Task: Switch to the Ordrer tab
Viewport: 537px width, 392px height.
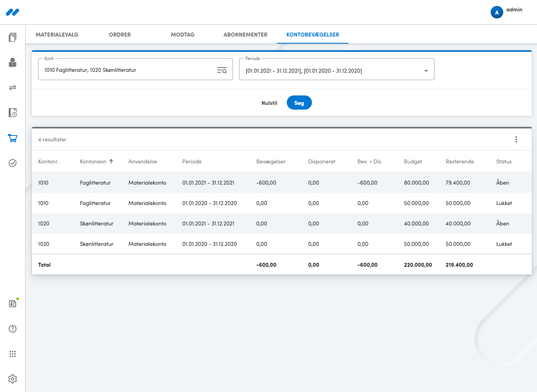Action: [x=120, y=35]
